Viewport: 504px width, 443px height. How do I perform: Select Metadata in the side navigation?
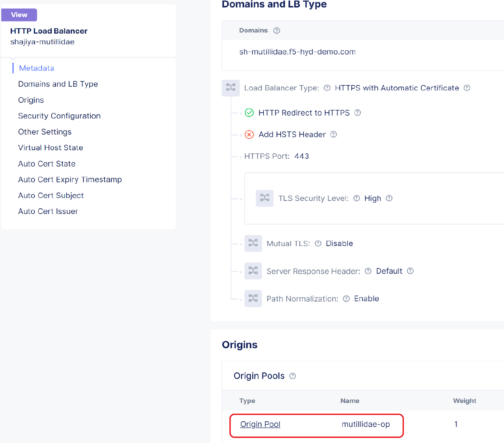(x=37, y=68)
